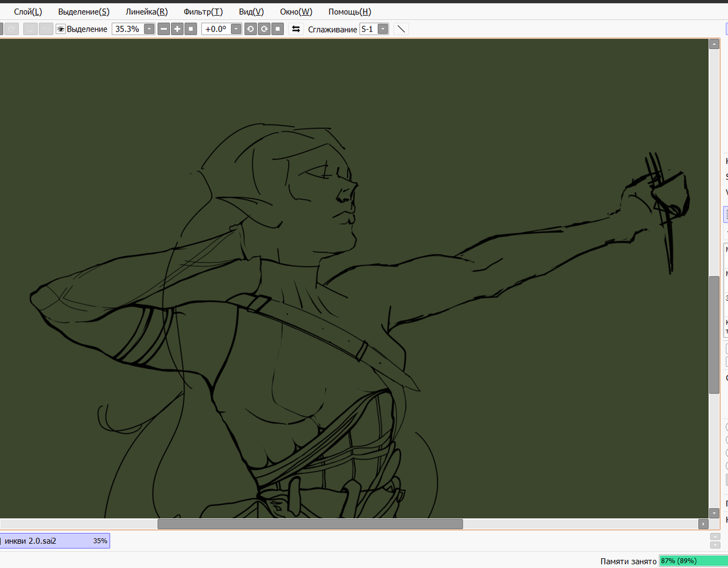Click the Памяти занято memory usage bar
This screenshot has width=728, height=568.
693,561
